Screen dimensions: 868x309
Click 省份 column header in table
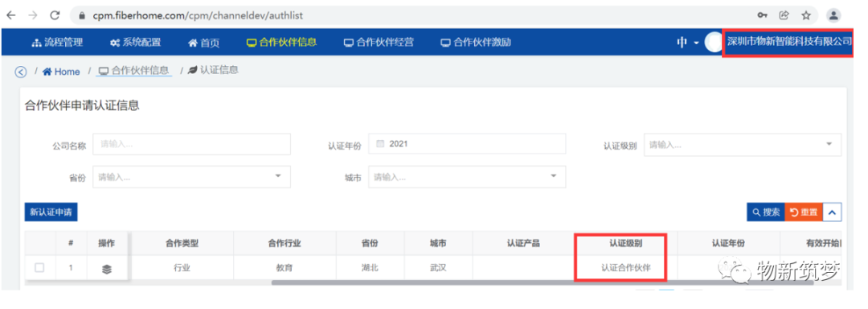pyautogui.click(x=370, y=243)
